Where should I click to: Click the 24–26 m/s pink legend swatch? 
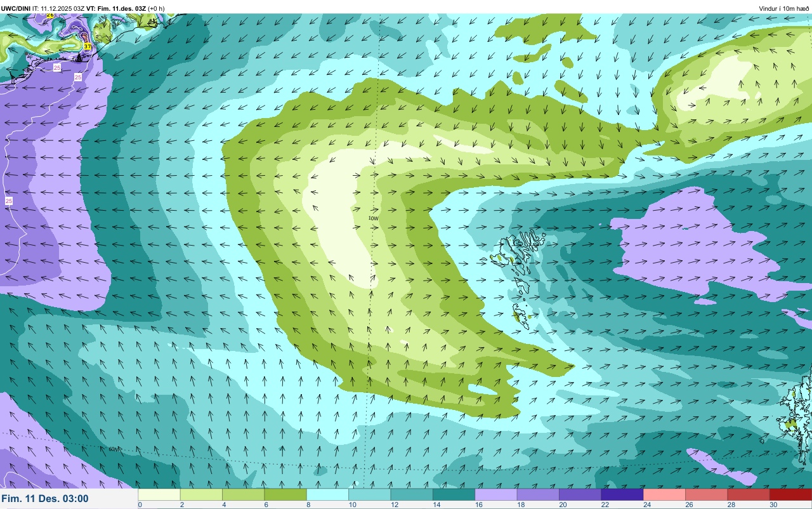[x=664, y=494]
